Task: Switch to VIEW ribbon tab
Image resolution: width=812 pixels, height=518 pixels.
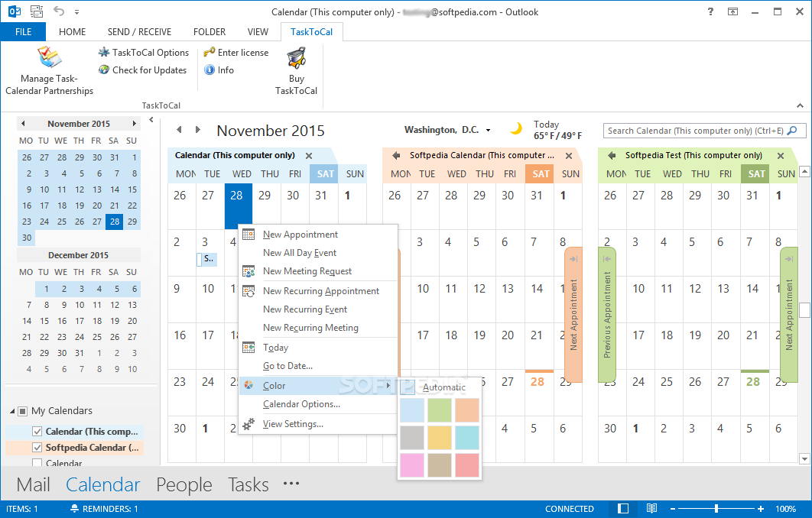Action: tap(258, 31)
